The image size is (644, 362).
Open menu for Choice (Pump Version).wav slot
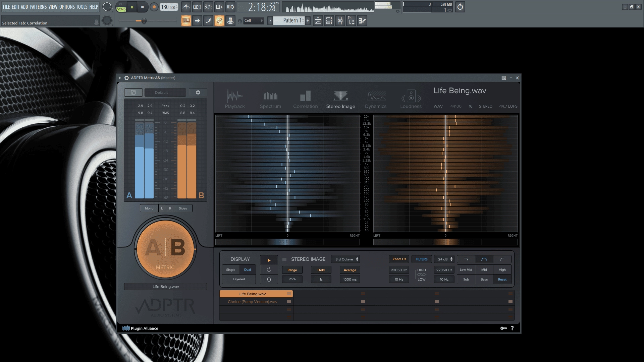pos(289,302)
